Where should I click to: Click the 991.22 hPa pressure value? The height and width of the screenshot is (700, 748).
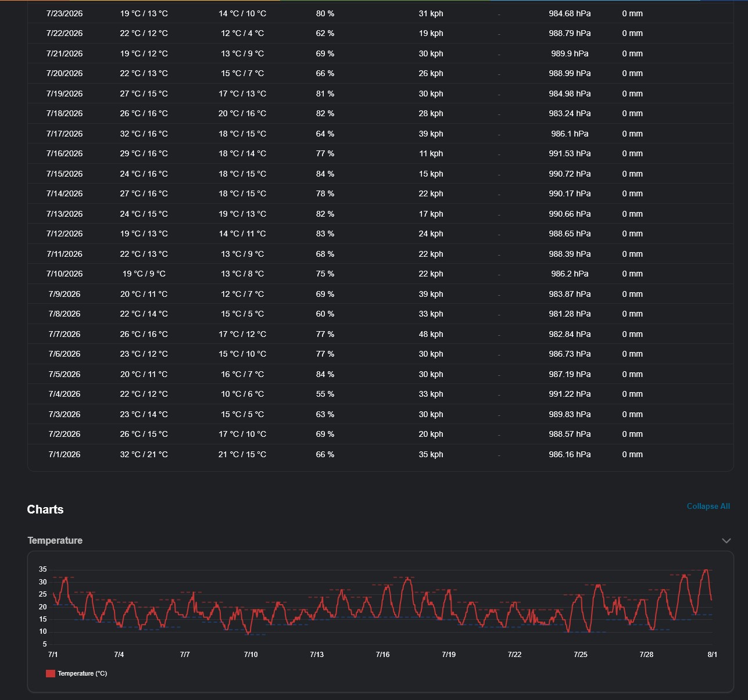click(x=570, y=394)
